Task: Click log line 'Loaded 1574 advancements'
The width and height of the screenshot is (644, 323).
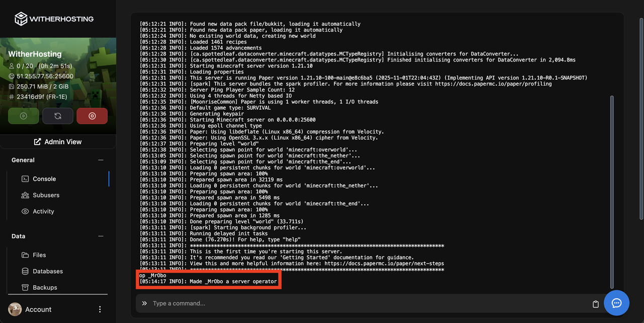Action: (x=200, y=48)
